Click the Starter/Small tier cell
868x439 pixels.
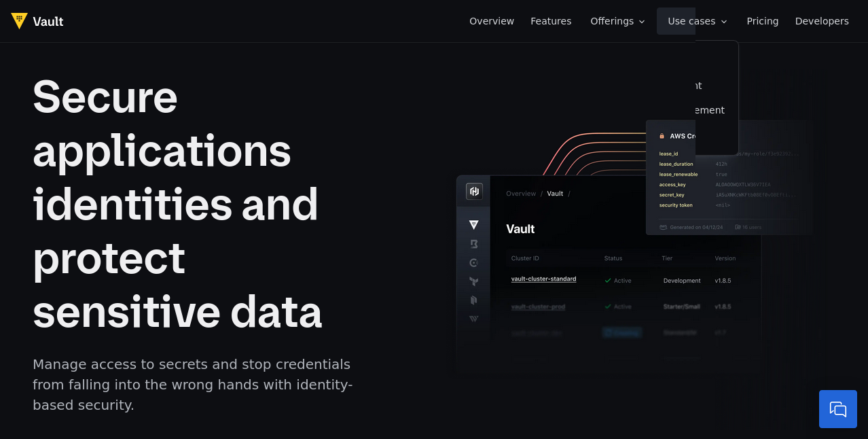682,306
